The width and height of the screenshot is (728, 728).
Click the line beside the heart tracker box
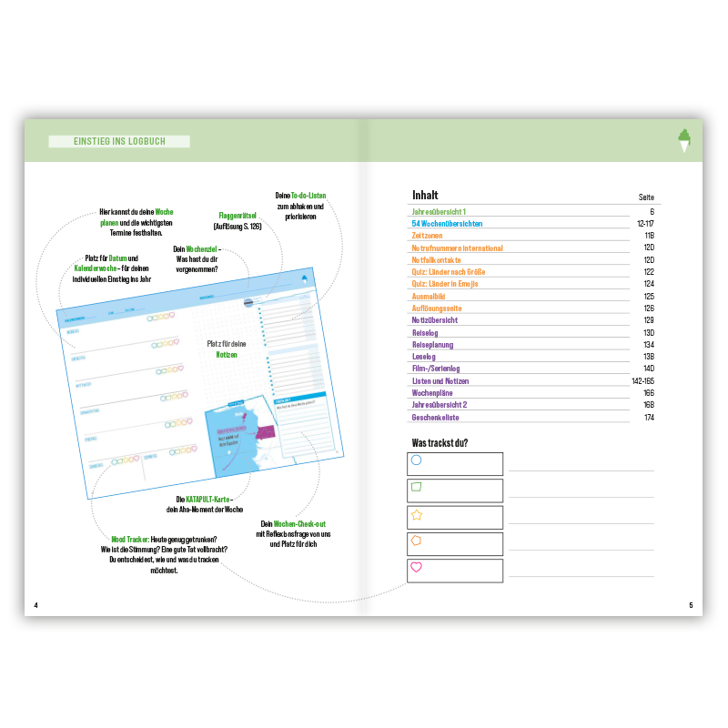pyautogui.click(x=581, y=575)
